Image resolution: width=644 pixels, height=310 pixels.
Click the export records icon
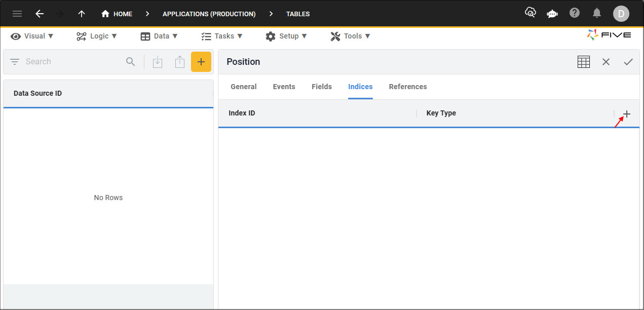tap(180, 61)
